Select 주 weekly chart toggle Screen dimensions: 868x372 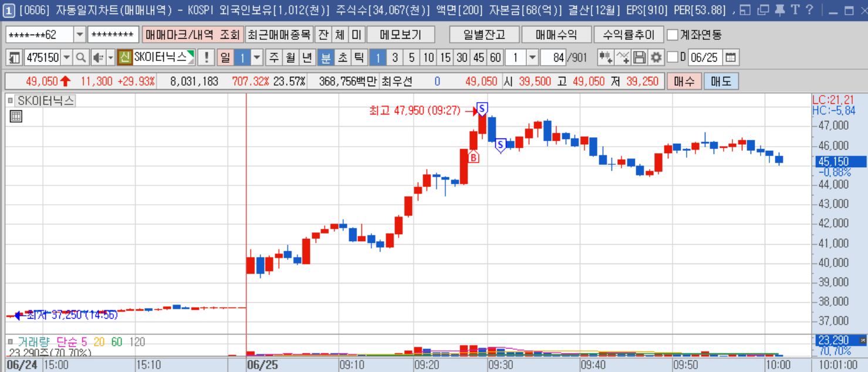[x=274, y=58]
